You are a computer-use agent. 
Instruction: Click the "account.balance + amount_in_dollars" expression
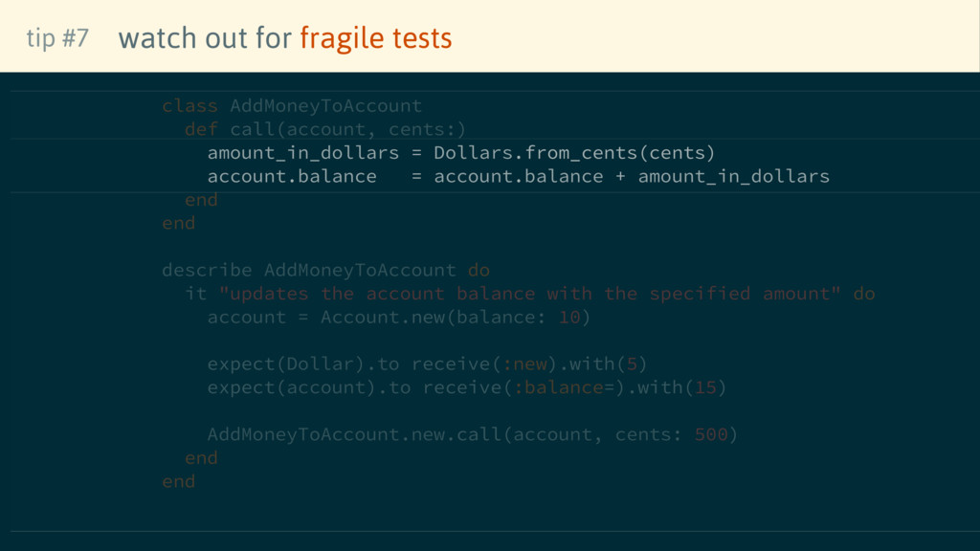click(632, 176)
